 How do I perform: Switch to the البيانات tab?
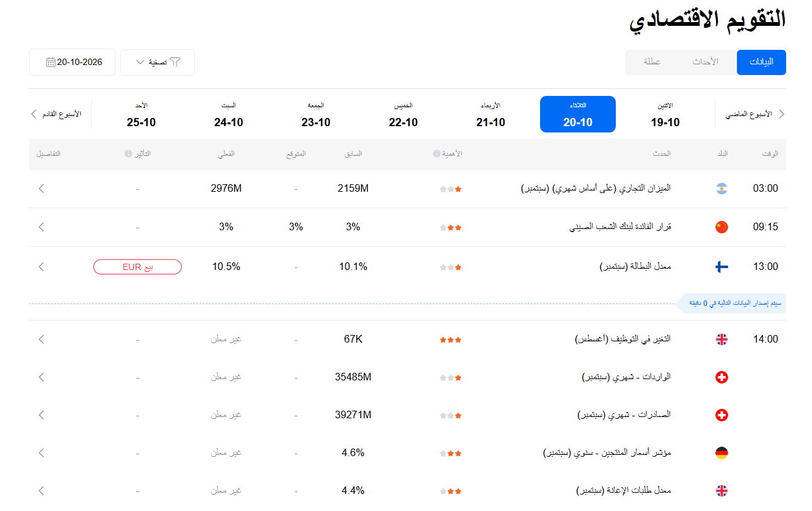click(x=762, y=62)
